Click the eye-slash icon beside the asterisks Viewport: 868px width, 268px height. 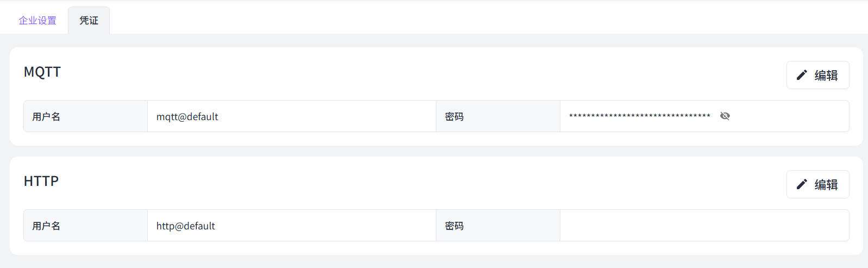pos(725,116)
